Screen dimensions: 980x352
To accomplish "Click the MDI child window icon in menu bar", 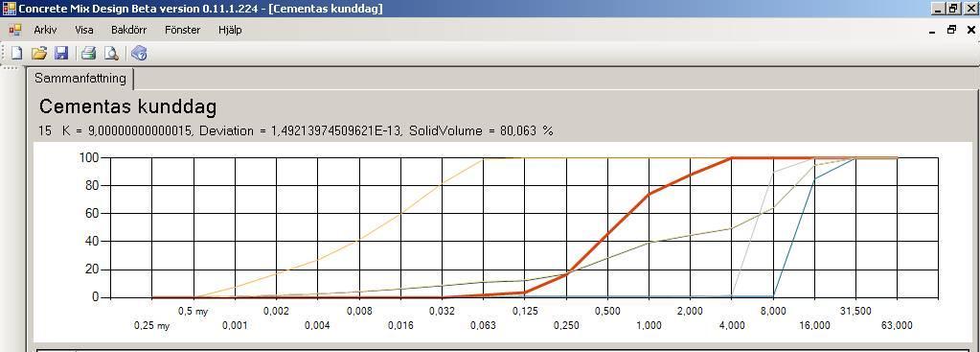I will [15, 30].
